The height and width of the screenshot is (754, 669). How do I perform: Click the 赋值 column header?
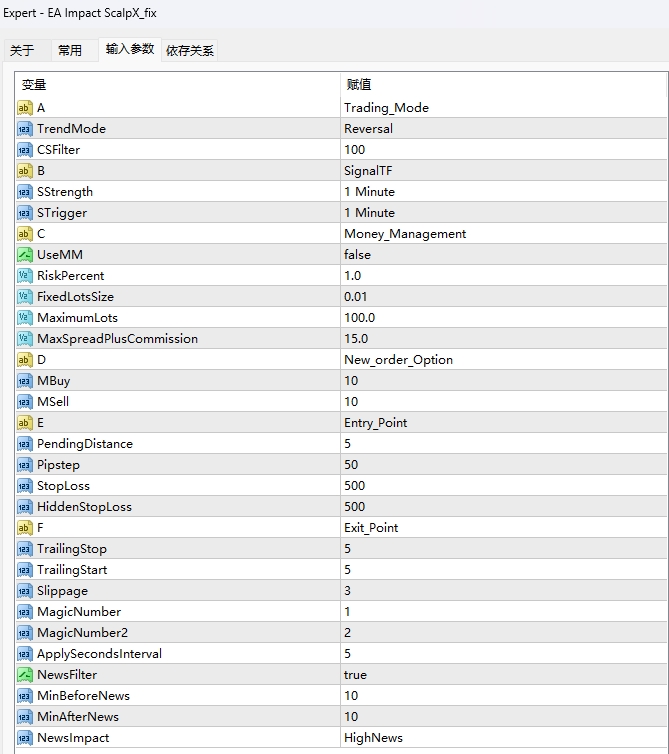[x=359, y=85]
